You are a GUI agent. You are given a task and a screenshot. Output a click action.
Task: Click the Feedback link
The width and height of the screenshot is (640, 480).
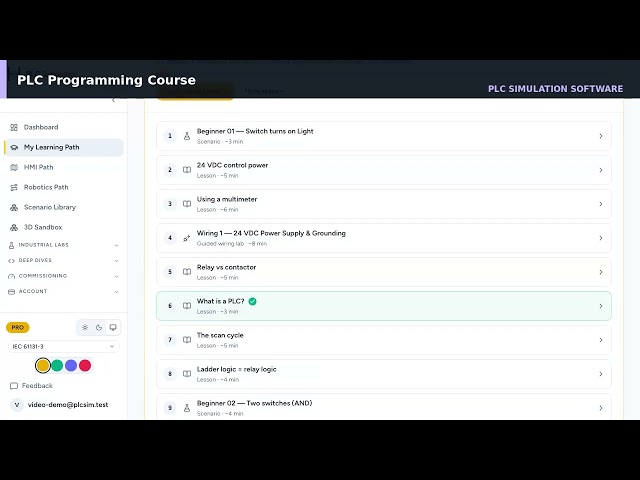click(x=31, y=386)
